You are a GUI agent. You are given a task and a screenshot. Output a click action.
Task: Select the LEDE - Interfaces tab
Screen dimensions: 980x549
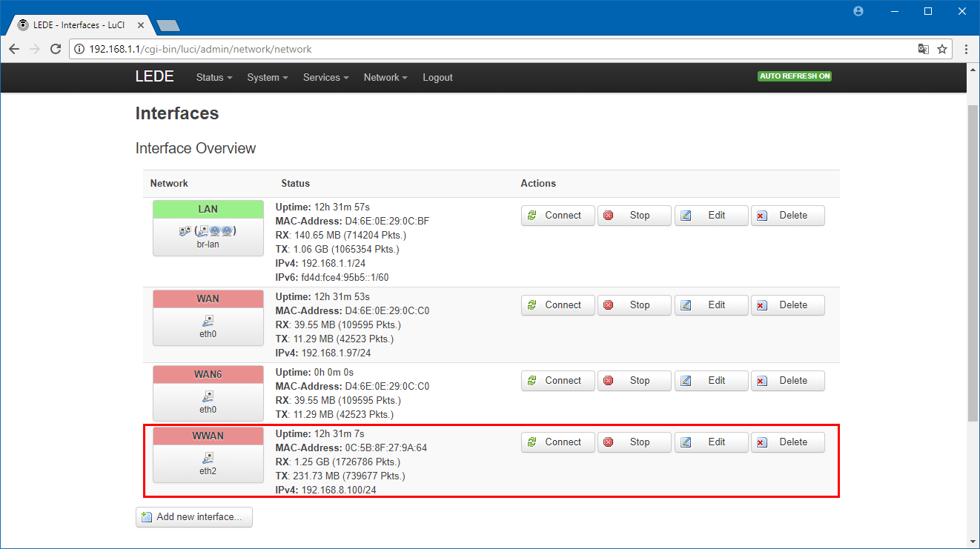pyautogui.click(x=81, y=24)
